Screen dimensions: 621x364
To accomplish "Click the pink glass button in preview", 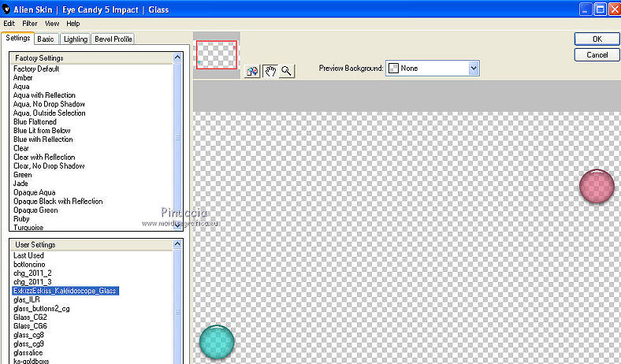I will click(597, 186).
